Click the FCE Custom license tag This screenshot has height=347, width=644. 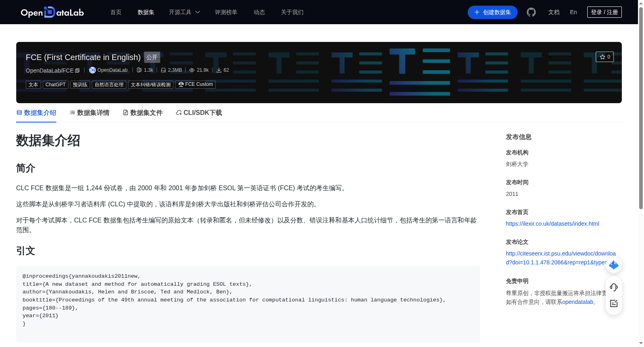[x=195, y=85]
